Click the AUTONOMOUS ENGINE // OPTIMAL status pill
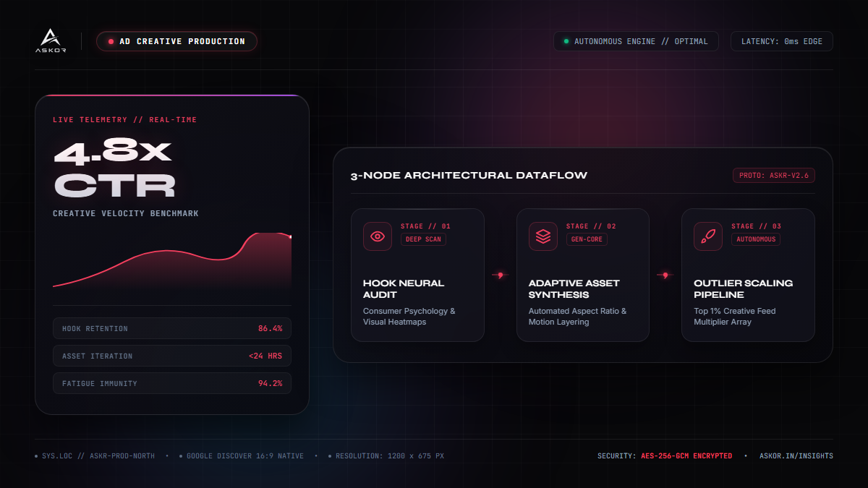 (x=636, y=41)
